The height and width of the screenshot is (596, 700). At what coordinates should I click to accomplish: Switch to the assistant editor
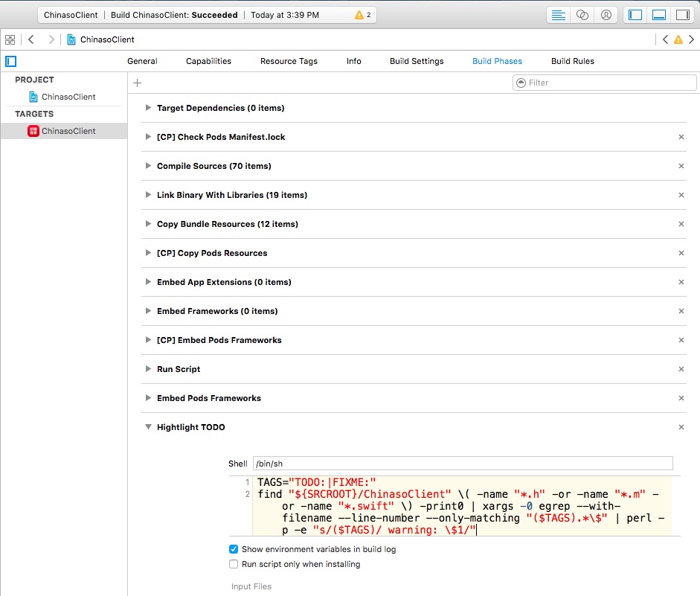582,15
